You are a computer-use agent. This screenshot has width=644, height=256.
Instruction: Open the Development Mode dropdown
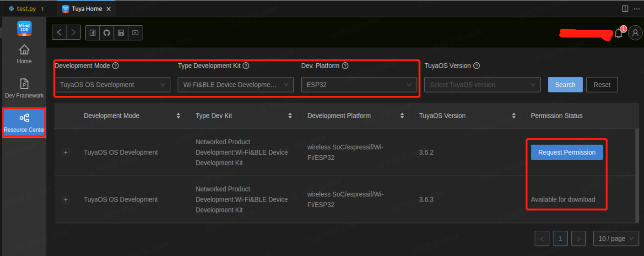pyautogui.click(x=113, y=85)
